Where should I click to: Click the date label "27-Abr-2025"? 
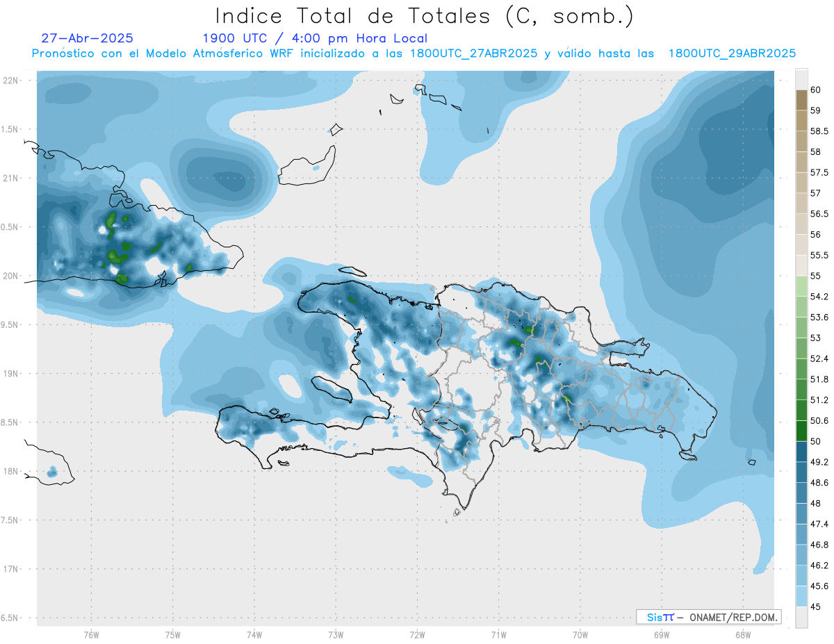[88, 38]
